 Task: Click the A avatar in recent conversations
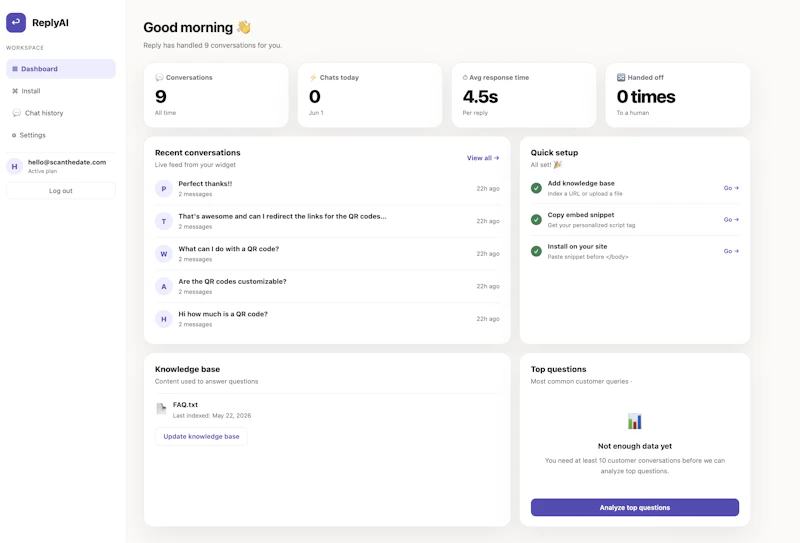click(164, 286)
